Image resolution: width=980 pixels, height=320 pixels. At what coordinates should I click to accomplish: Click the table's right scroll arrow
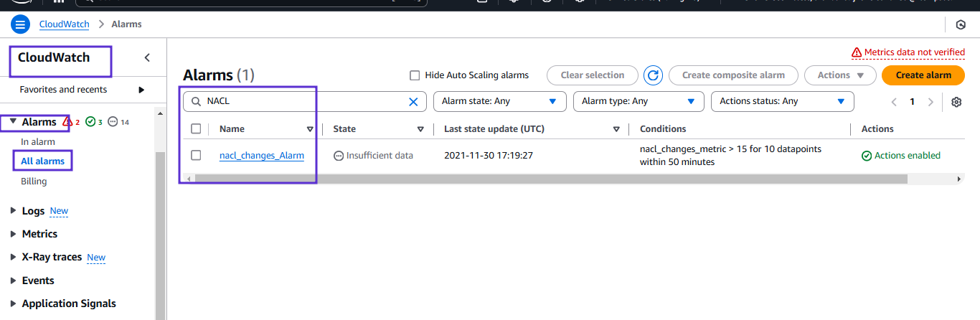tap(959, 178)
